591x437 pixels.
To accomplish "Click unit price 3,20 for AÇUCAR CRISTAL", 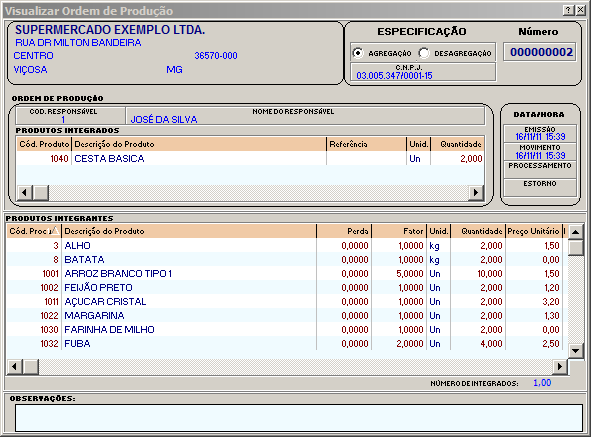I will pos(551,302).
